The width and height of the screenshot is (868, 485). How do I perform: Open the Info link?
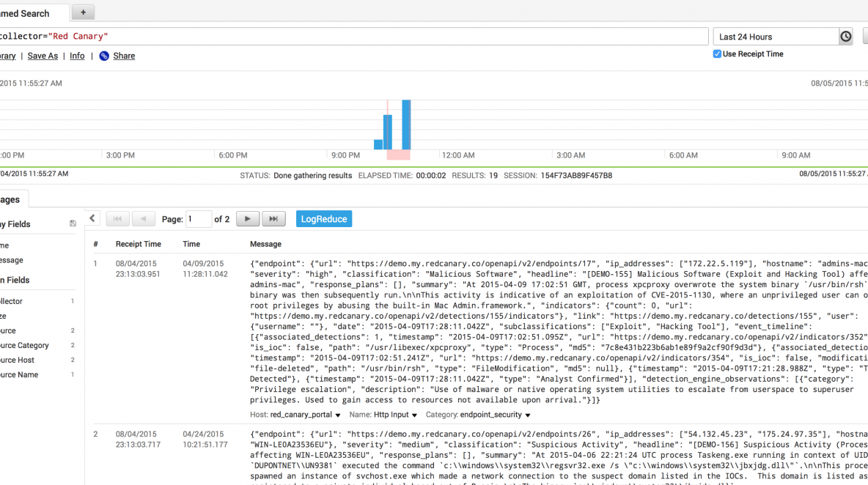(x=77, y=56)
